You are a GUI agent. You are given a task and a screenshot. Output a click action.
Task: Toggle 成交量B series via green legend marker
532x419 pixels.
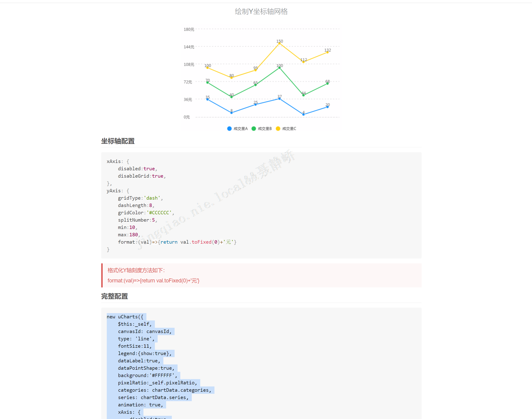click(x=254, y=129)
